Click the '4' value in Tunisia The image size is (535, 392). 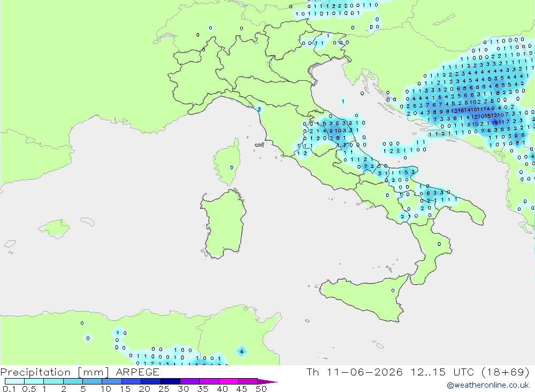[x=242, y=351]
